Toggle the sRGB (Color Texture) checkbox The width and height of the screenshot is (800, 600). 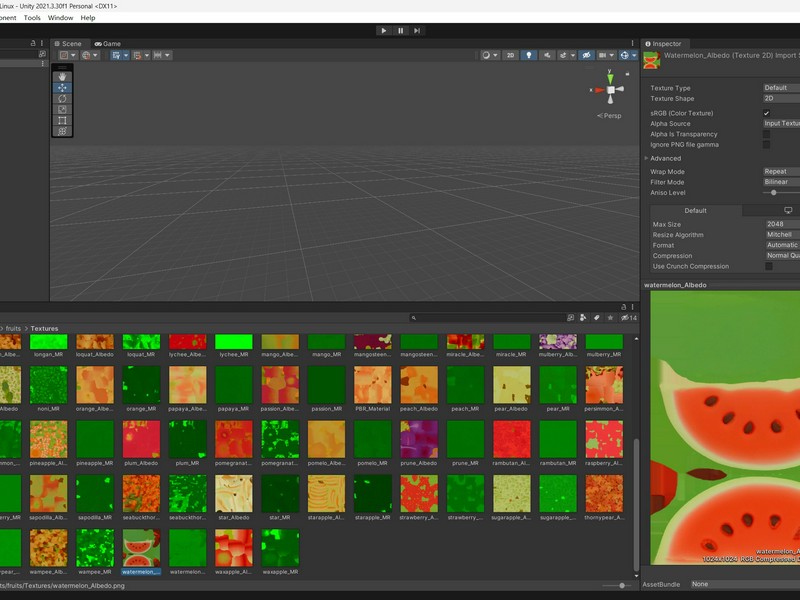[x=766, y=113]
